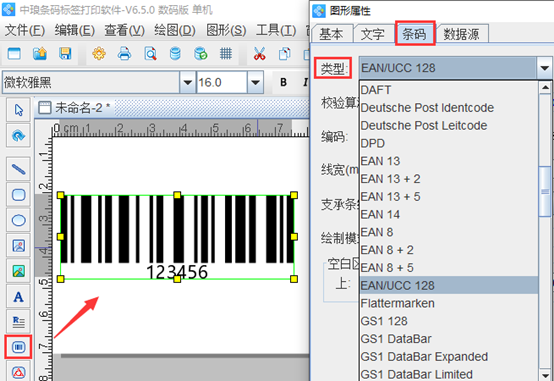Image resolution: width=554 pixels, height=381 pixels.
Task: Pick the rounded rectangle tool
Action: click(18, 195)
